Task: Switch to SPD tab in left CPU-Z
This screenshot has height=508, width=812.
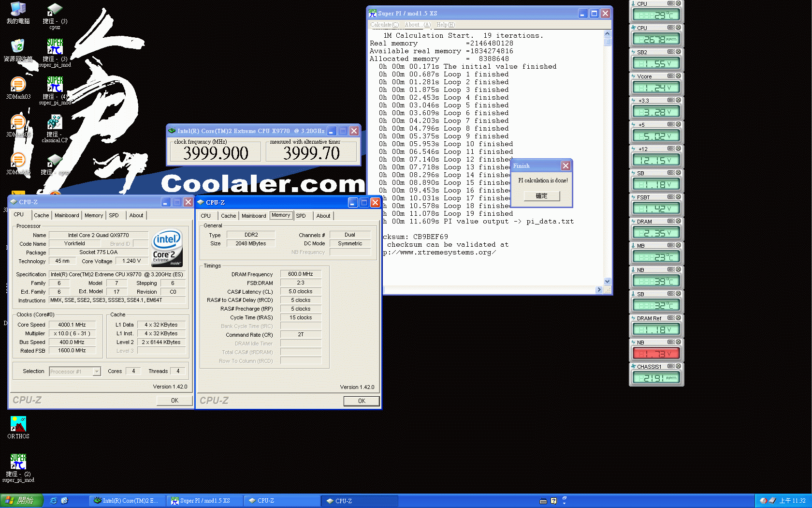Action: click(114, 216)
